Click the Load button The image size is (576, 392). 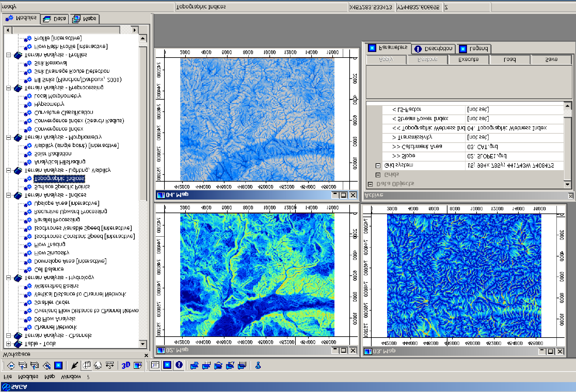pyautogui.click(x=510, y=59)
